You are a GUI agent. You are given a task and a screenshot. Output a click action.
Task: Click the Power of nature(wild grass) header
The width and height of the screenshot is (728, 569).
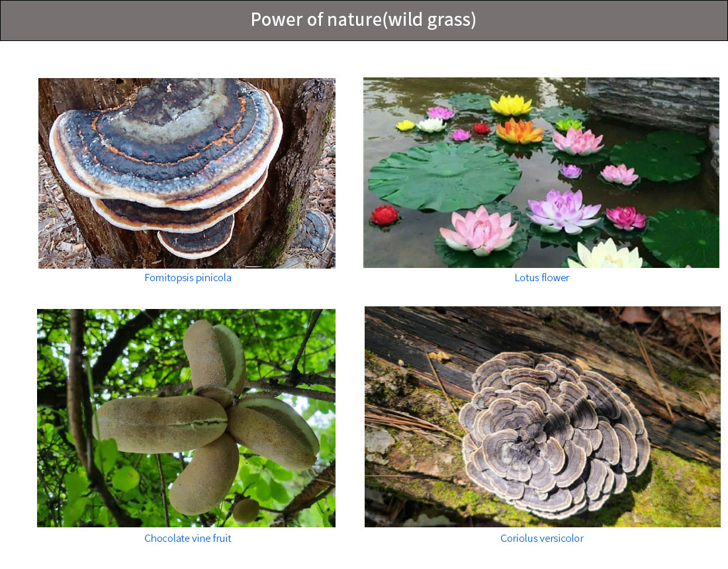coord(364,21)
